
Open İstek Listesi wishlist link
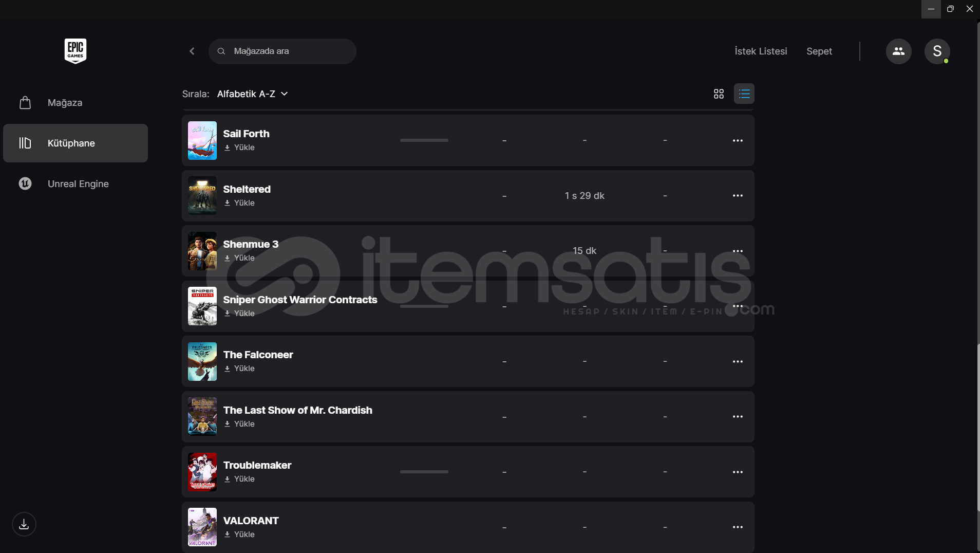coord(761,51)
